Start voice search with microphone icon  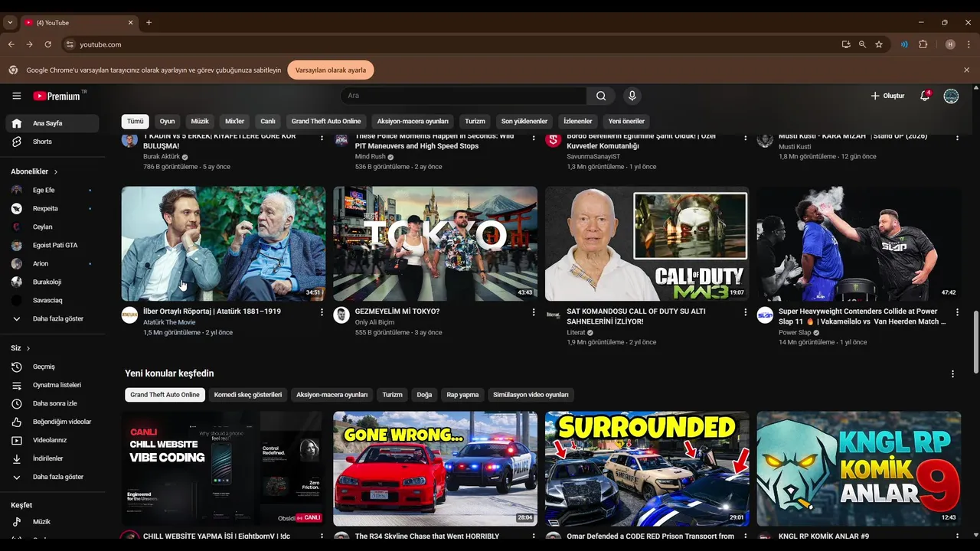click(632, 96)
